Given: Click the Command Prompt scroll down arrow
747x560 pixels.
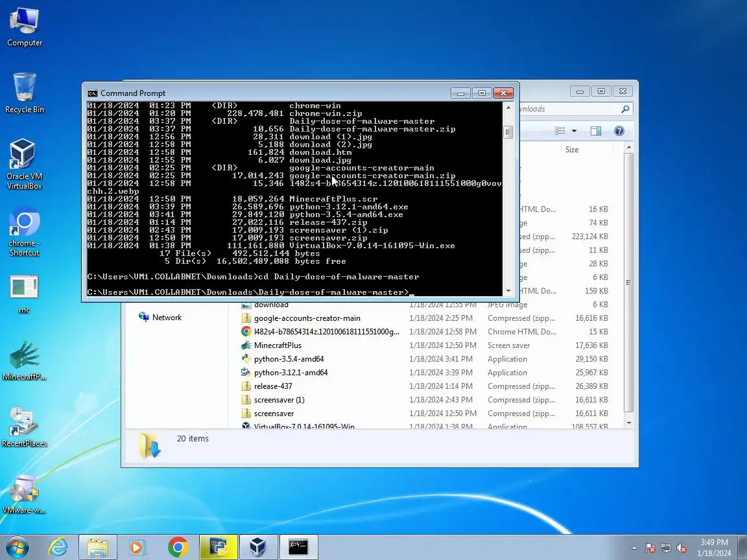Looking at the screenshot, I should [x=508, y=290].
